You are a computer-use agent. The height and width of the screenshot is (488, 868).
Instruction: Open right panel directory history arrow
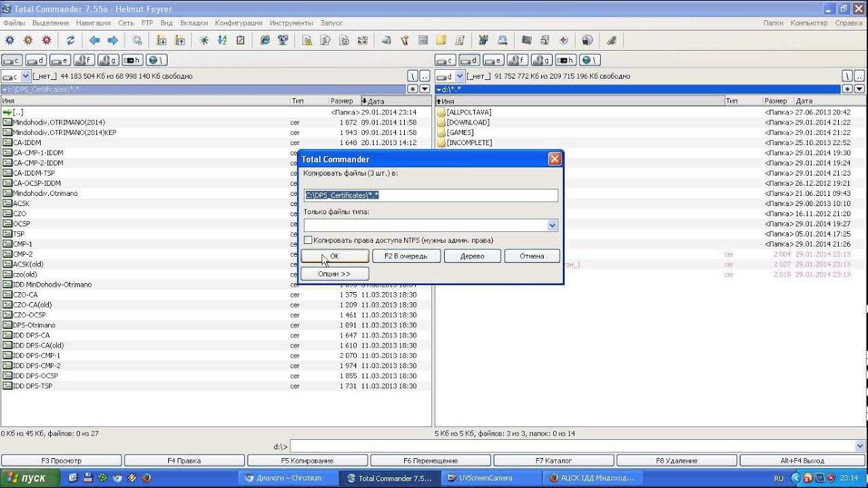[x=860, y=89]
